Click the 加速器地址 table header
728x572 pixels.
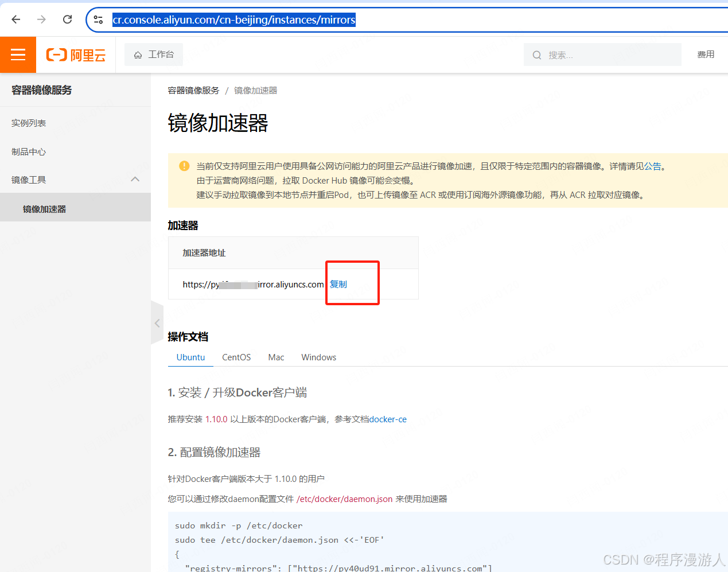point(204,253)
